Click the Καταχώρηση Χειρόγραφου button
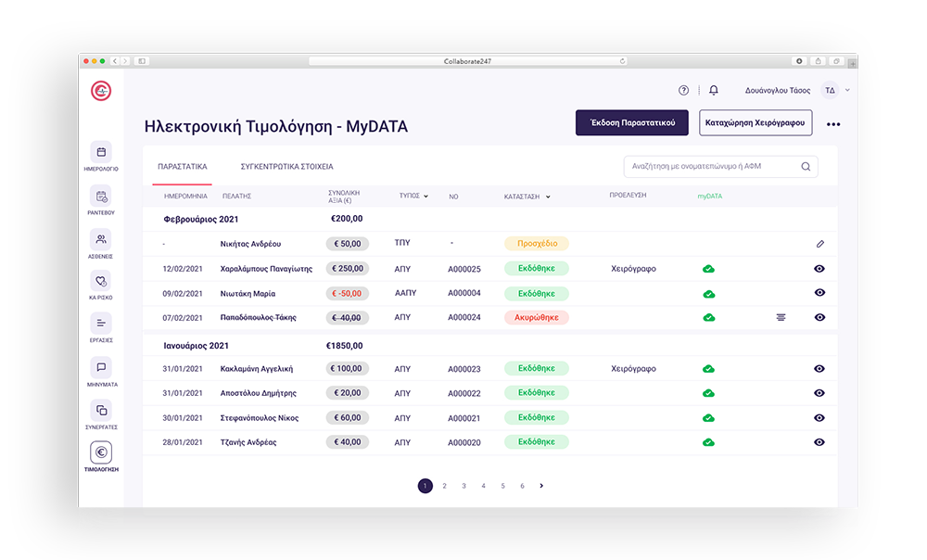This screenshot has width=927, height=560. [756, 122]
